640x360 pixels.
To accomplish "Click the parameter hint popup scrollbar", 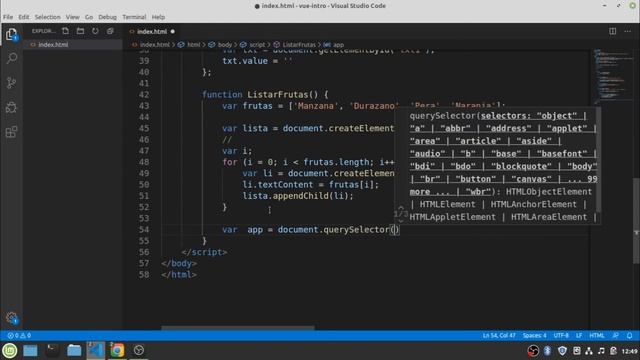I will [598, 159].
